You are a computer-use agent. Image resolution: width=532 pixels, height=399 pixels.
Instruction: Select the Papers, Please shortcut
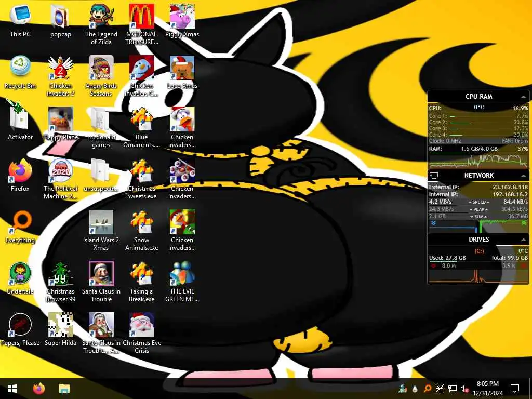coord(20,330)
